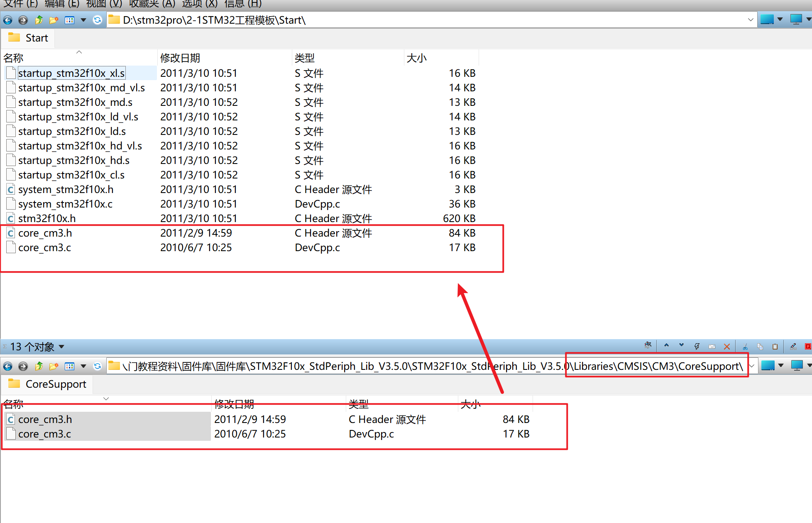The width and height of the screenshot is (812, 523).
Task: Click the blue down-chevron icon
Action: pyautogui.click(x=681, y=345)
